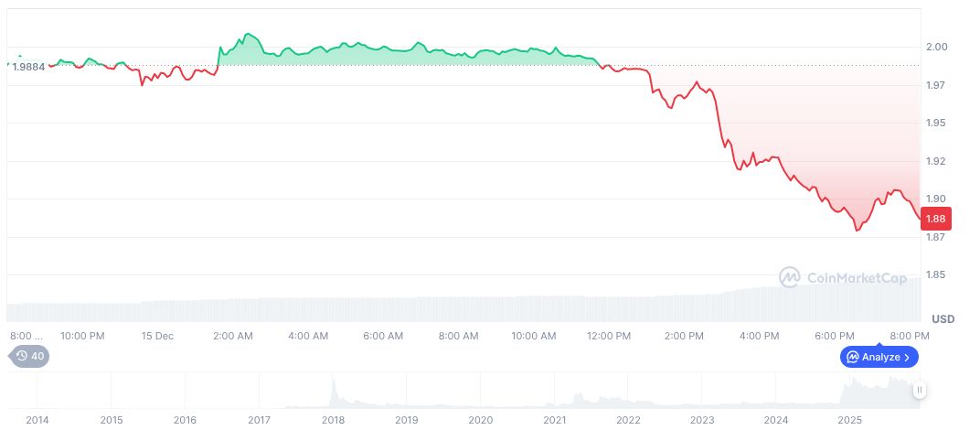980x430 pixels.
Task: Click the Analyze chart icon
Action: point(852,357)
